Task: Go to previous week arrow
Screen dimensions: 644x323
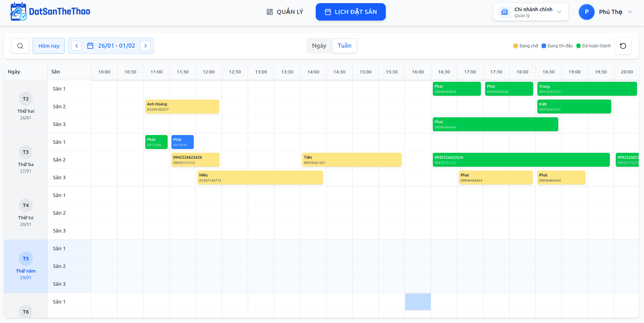Action: pyautogui.click(x=77, y=46)
